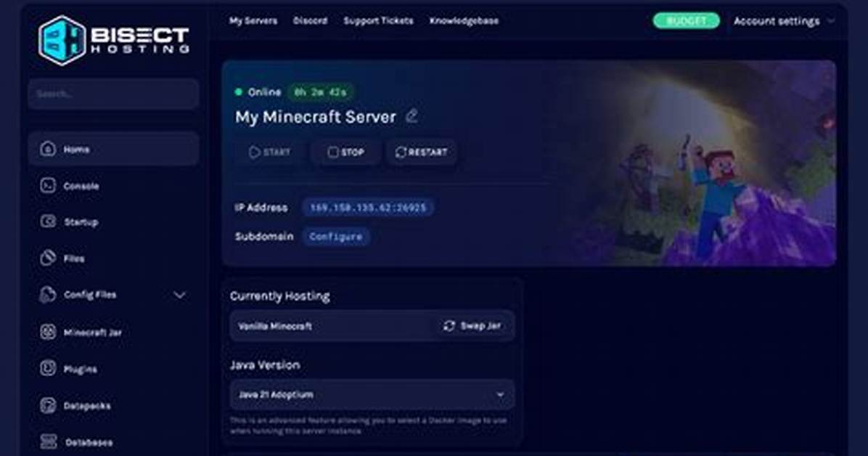
Task: Click the Datapacks sidebar icon
Action: tap(48, 406)
